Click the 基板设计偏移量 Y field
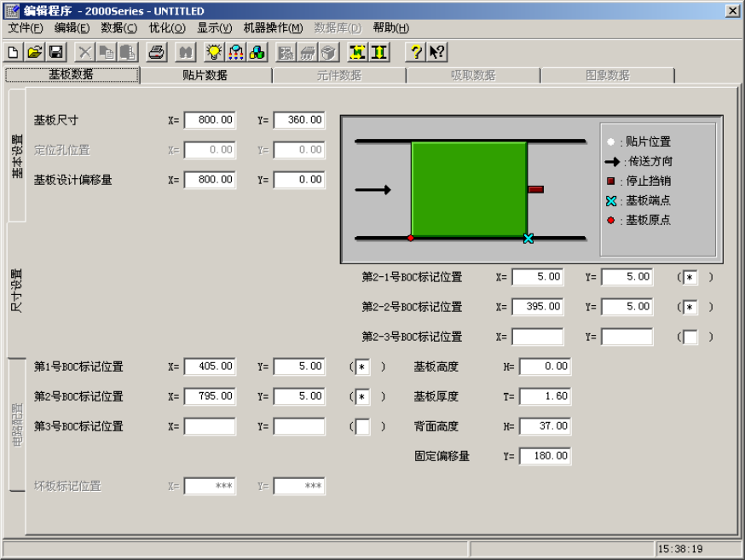The width and height of the screenshot is (745, 560). 299,180
